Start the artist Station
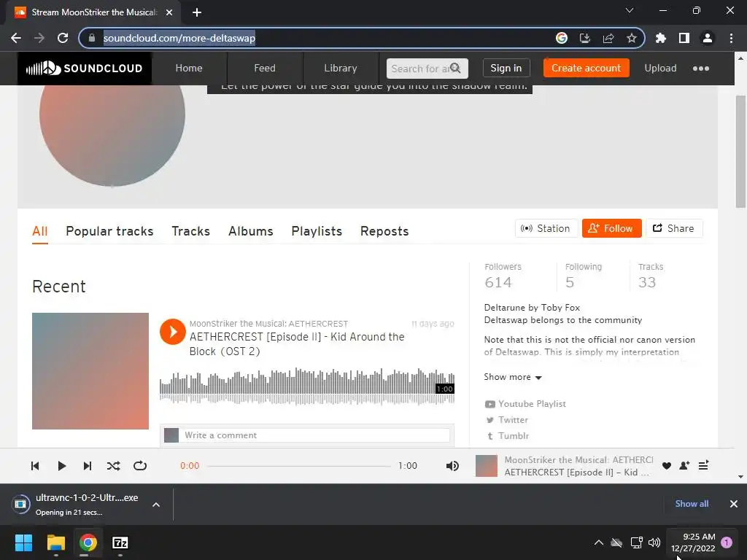Screen dimensions: 747x560 (546, 228)
